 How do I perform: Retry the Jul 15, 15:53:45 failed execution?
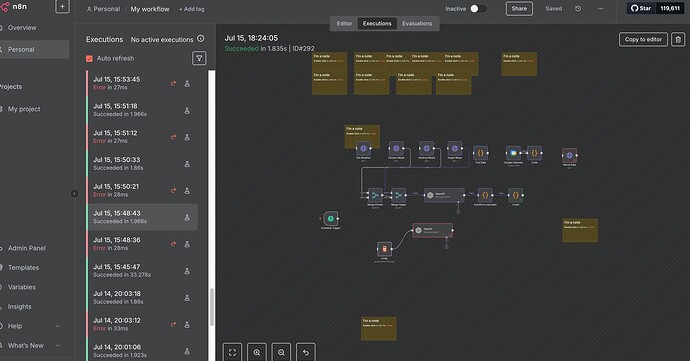[x=173, y=83]
